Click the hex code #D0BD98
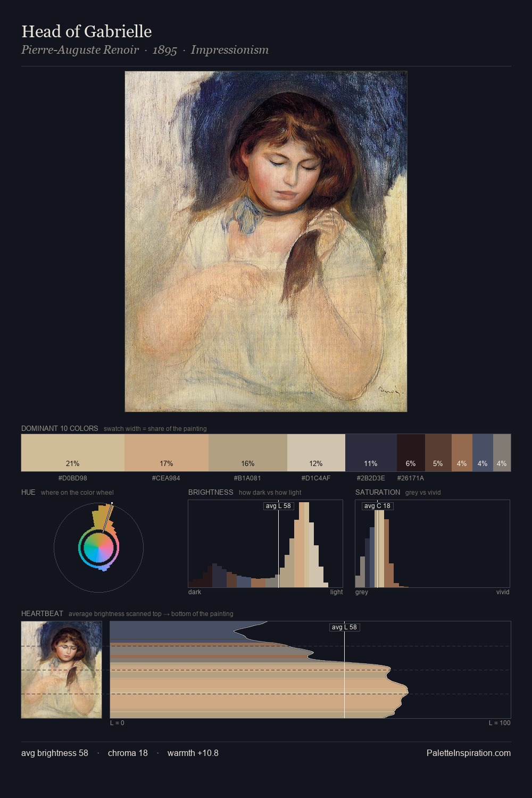Screen dimensions: 532x798 (73, 478)
